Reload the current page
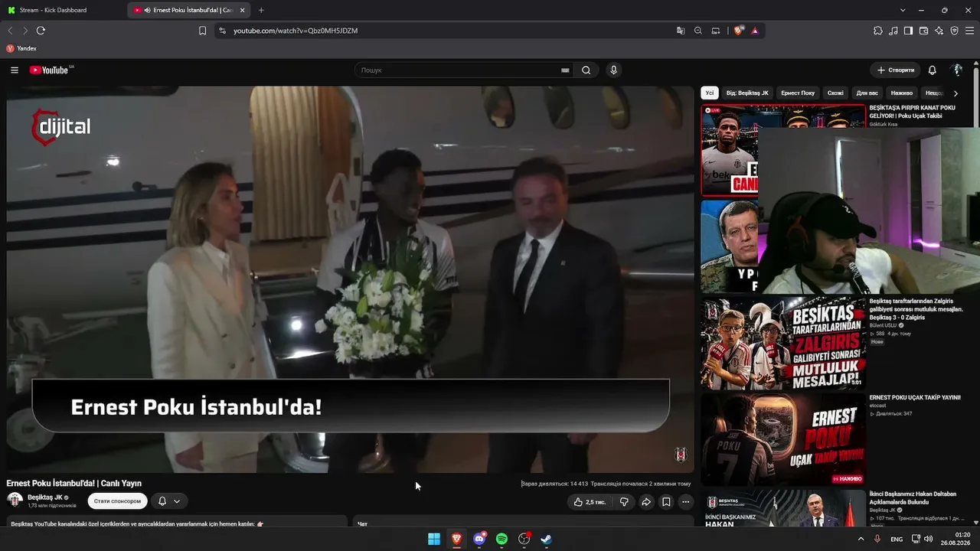Screen dimensions: 980x551 [41, 31]
